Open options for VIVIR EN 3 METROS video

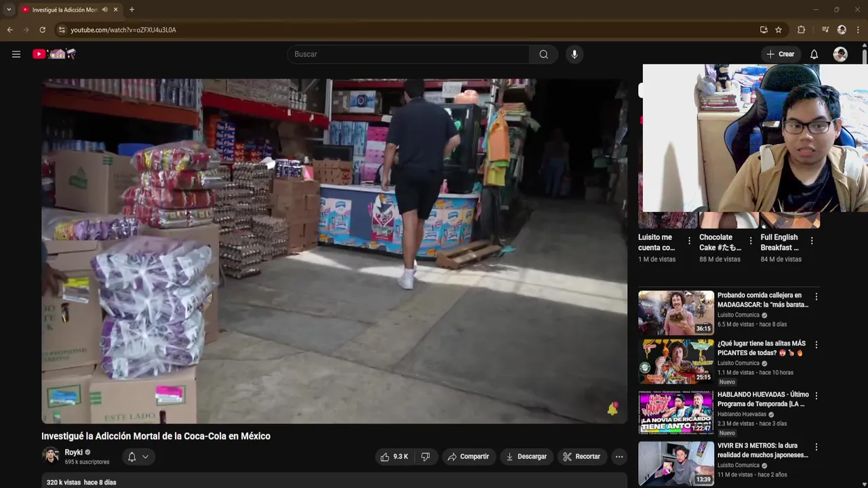[x=816, y=447]
